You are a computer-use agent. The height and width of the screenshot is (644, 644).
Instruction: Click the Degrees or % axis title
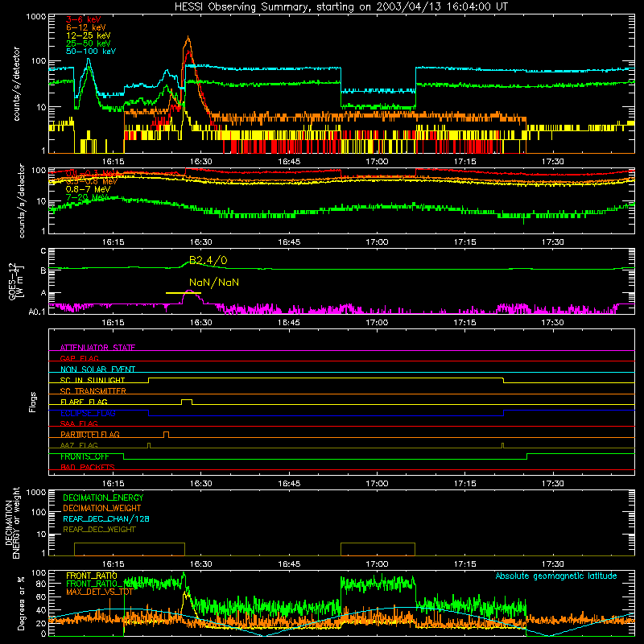[x=21, y=603]
